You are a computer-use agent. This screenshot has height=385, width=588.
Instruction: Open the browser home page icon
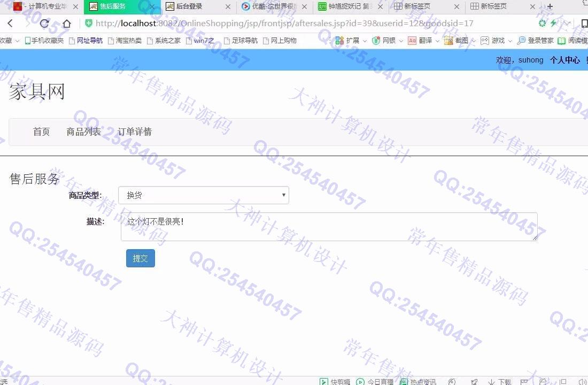tap(67, 24)
